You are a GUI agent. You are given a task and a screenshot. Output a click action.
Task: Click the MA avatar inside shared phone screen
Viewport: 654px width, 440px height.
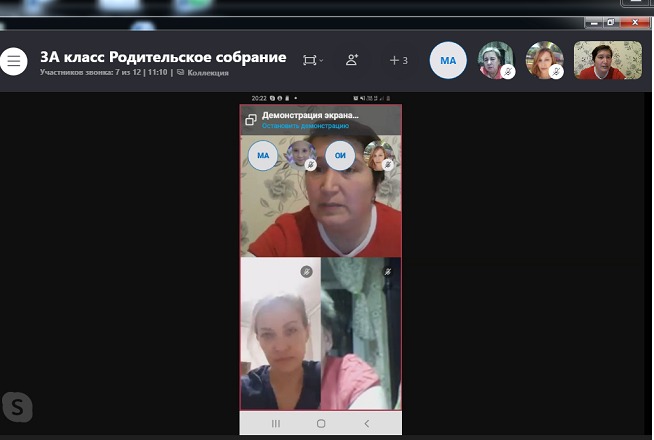[x=263, y=156]
